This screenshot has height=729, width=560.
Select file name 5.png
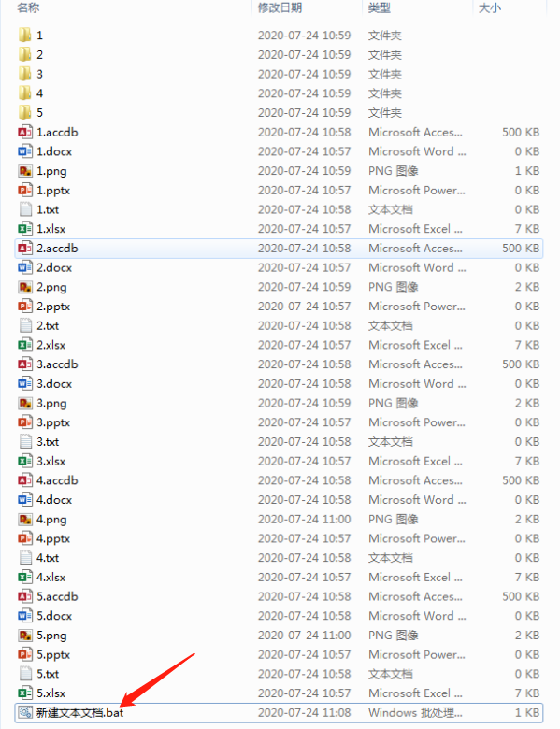coord(51,636)
